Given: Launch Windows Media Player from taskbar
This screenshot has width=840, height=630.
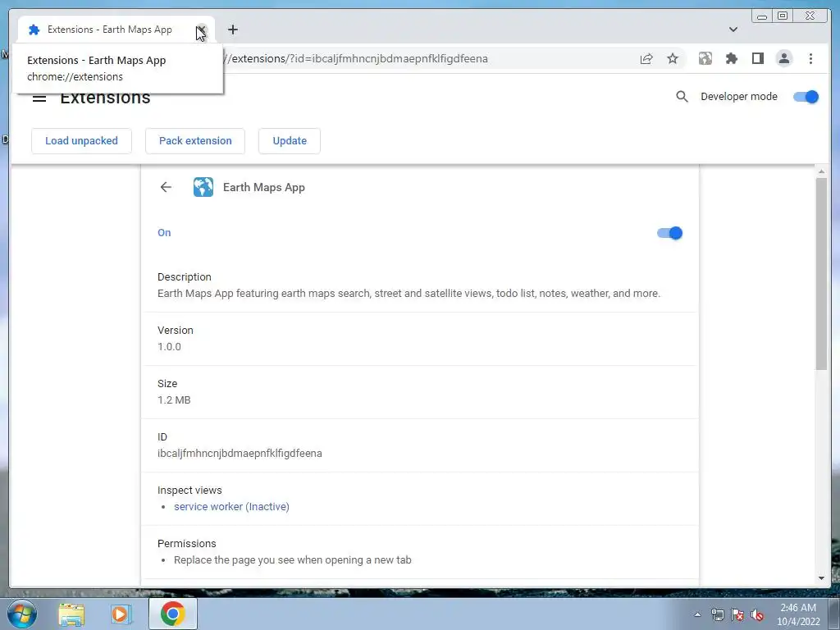Looking at the screenshot, I should (x=121, y=614).
